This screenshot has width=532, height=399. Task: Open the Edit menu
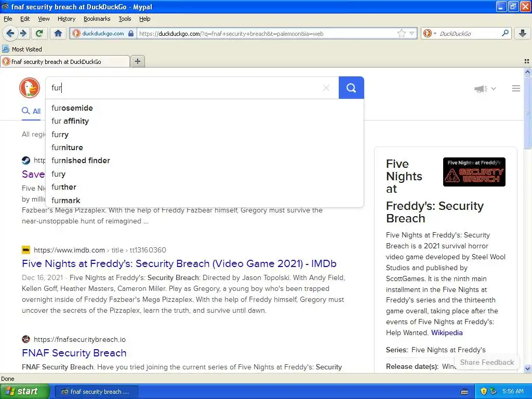[25, 19]
